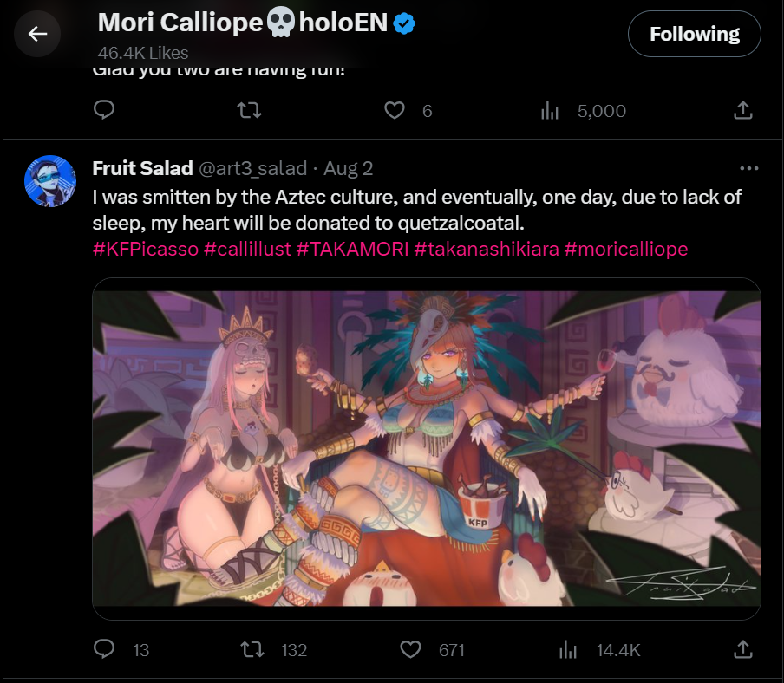This screenshot has width=784, height=683.
Task: Share the top partially visible tweet
Action: pyautogui.click(x=742, y=110)
